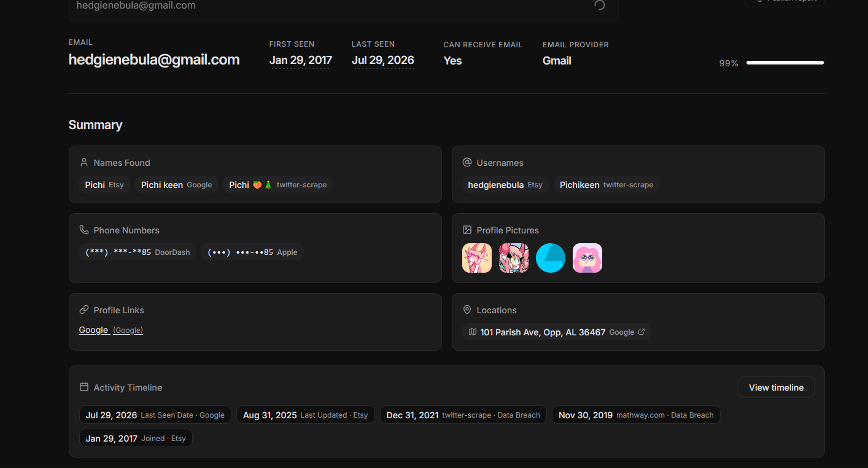Click the Email Provider value Gmail
Image resolution: width=868 pixels, height=468 pixels.
click(557, 61)
